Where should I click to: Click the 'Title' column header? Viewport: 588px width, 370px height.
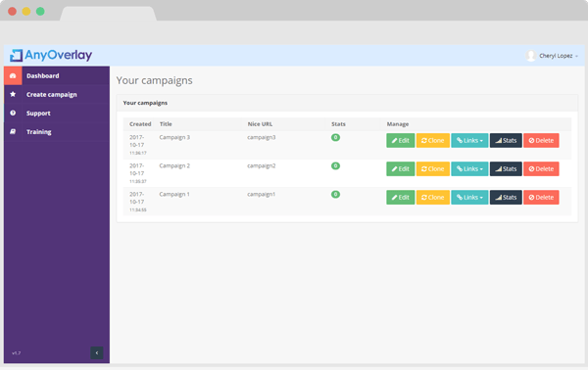pyautogui.click(x=166, y=124)
